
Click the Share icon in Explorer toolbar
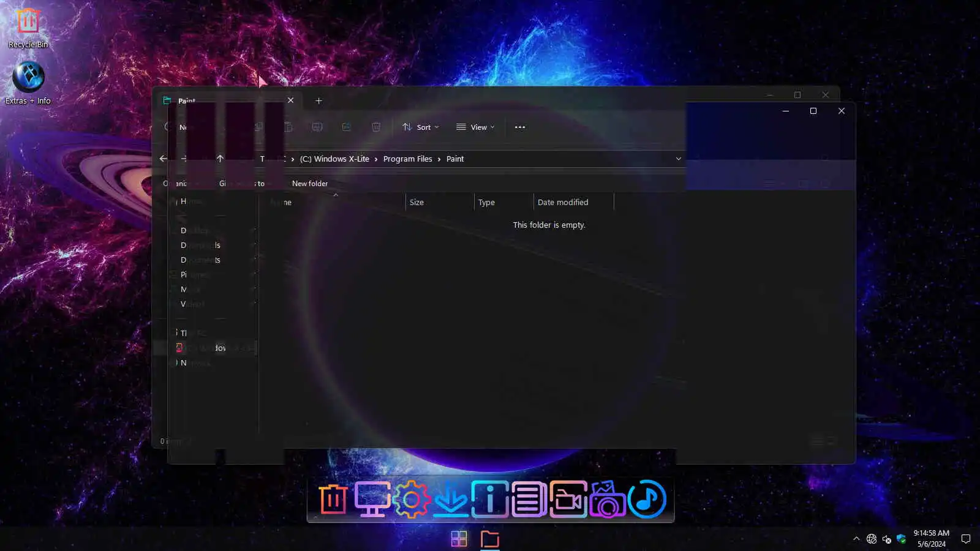(347, 127)
